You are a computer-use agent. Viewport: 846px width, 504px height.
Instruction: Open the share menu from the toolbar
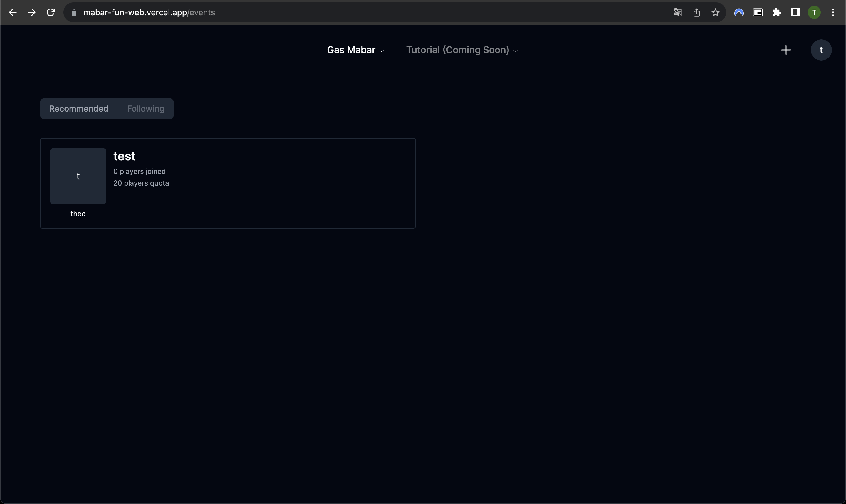(x=697, y=12)
